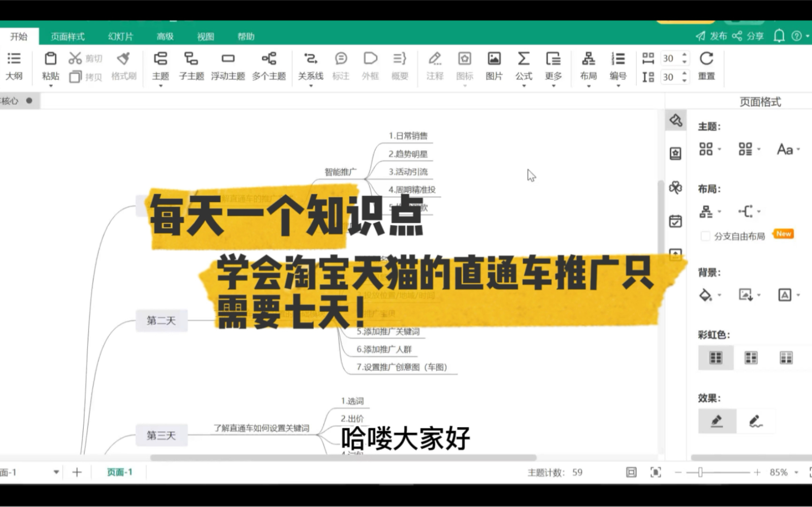
Task: Select the 页面-1 page tab
Action: (119, 472)
